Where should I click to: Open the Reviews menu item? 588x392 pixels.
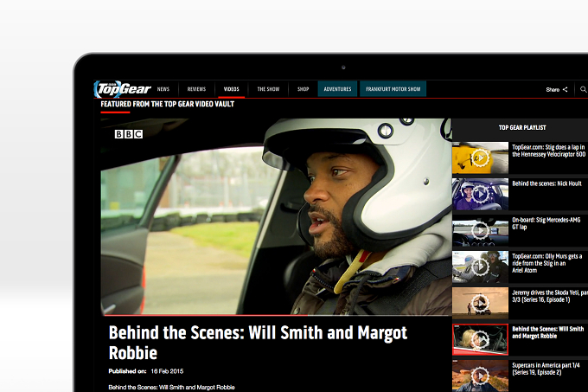click(x=196, y=89)
